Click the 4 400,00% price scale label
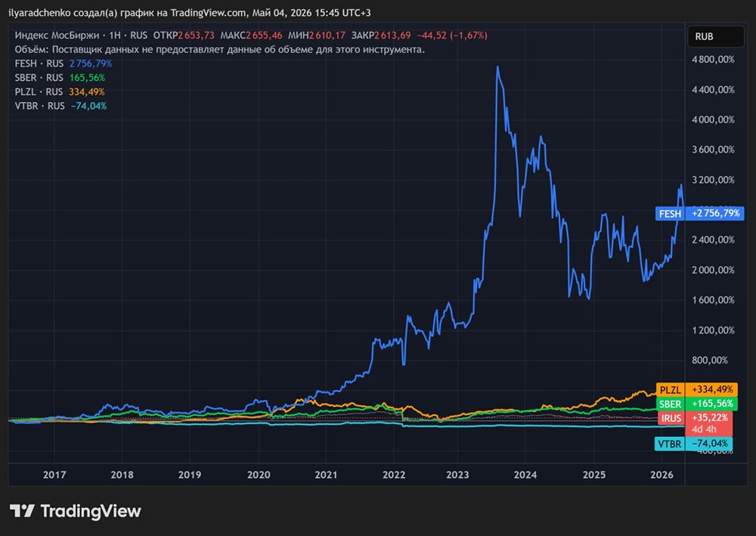 point(713,90)
